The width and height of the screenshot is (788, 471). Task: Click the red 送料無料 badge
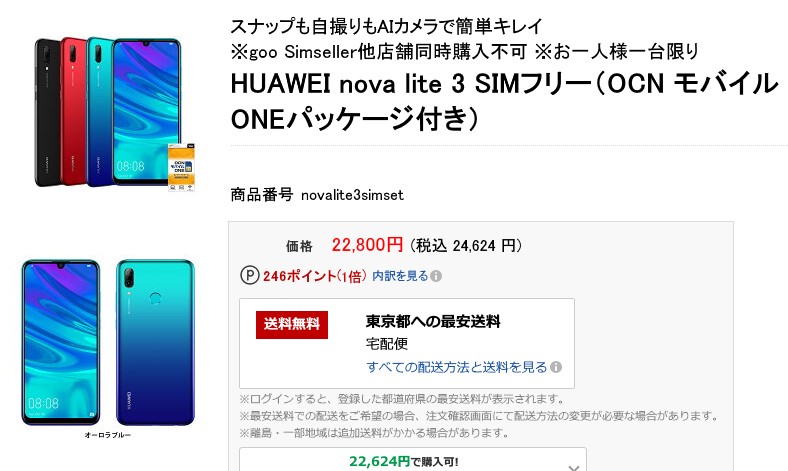coord(292,325)
